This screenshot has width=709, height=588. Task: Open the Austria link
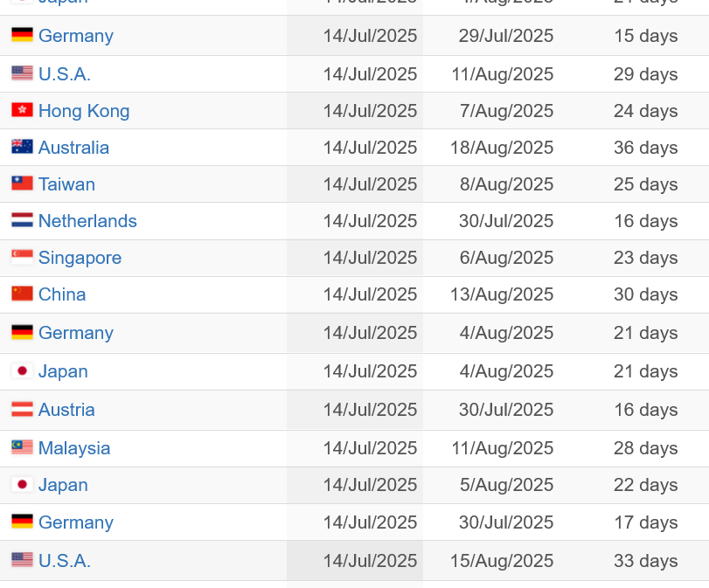click(x=67, y=410)
